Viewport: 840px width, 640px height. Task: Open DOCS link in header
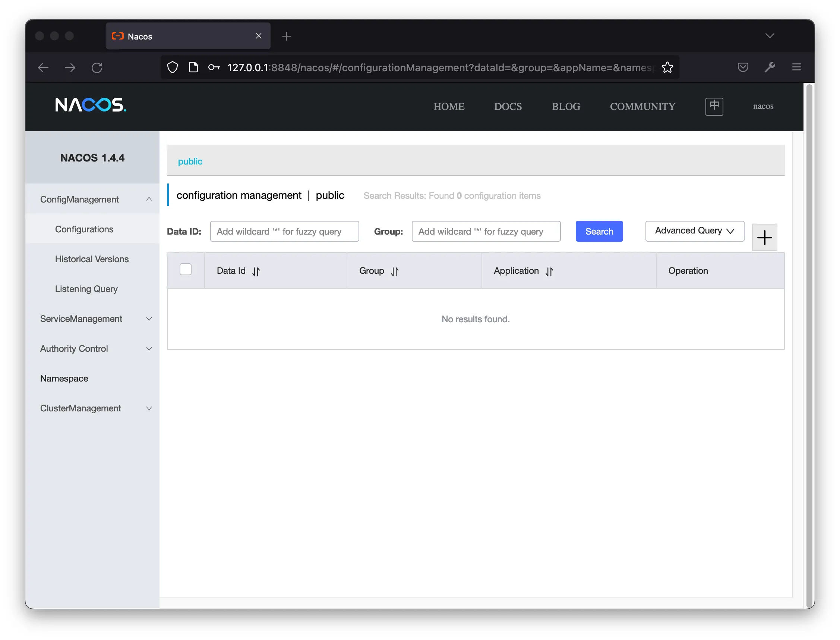click(x=508, y=106)
